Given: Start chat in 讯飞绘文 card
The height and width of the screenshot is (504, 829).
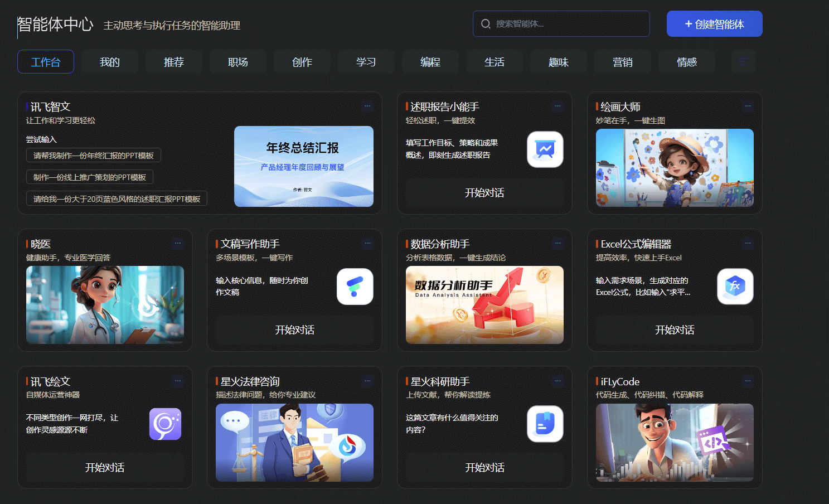Looking at the screenshot, I should tap(105, 468).
